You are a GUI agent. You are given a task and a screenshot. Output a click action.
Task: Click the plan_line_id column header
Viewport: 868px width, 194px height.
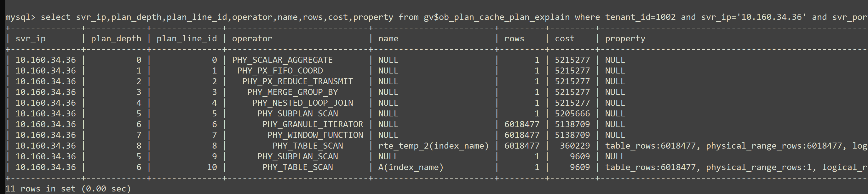pos(187,39)
